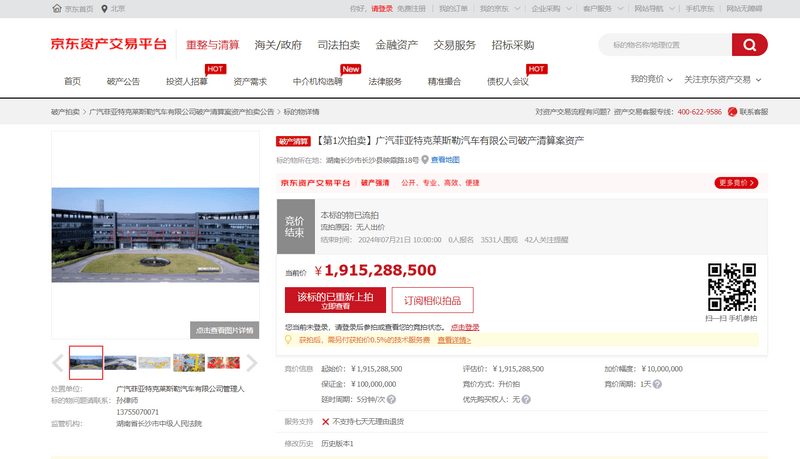The height and width of the screenshot is (459, 800).
Task: Select the first selected gallery thumbnail
Action: [x=86, y=363]
